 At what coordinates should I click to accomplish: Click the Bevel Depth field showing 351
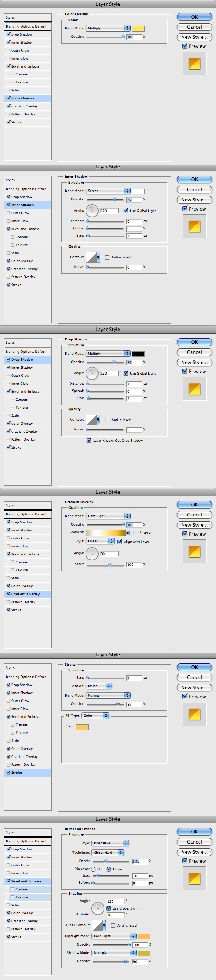point(140,861)
